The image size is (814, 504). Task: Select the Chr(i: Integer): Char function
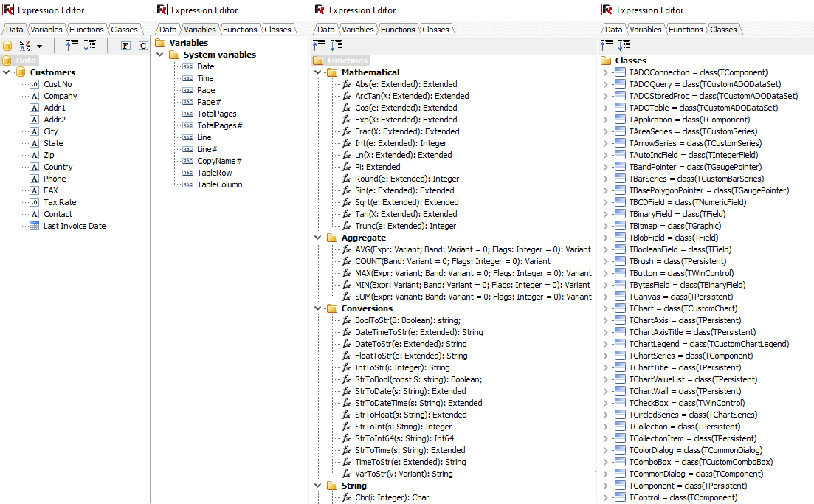[x=392, y=497]
